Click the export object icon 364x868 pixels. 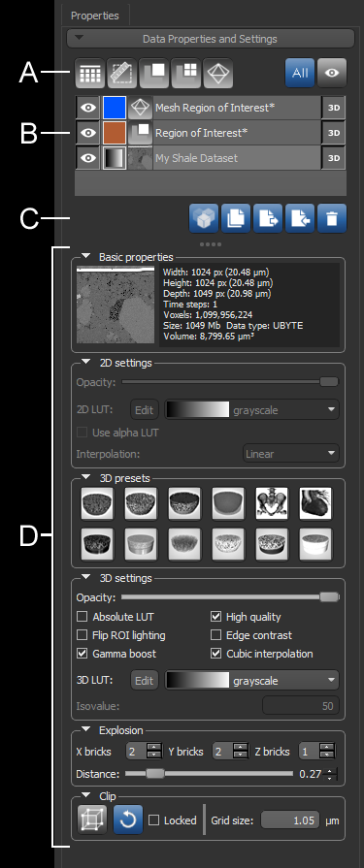pos(268,218)
